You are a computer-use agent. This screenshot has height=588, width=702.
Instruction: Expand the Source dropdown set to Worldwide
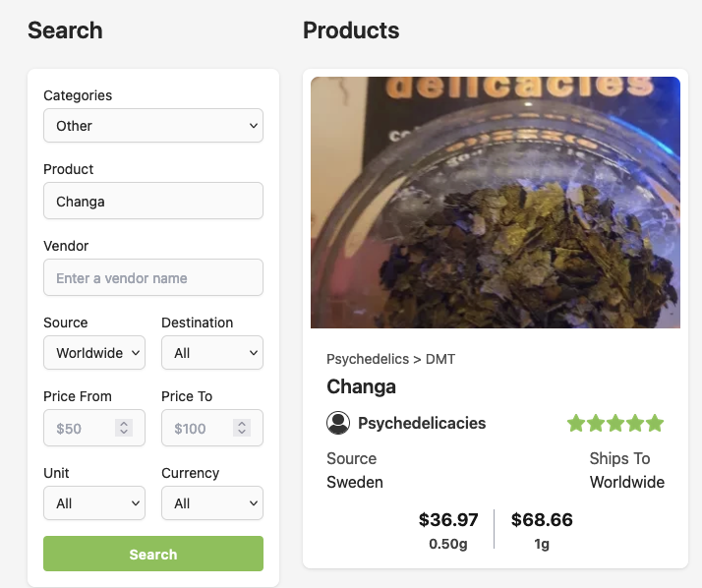click(x=94, y=353)
